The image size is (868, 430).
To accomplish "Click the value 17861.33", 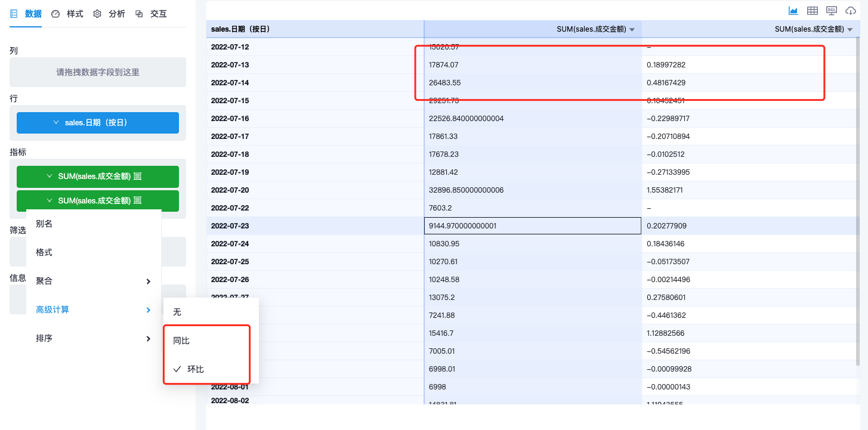I will pyautogui.click(x=533, y=137).
